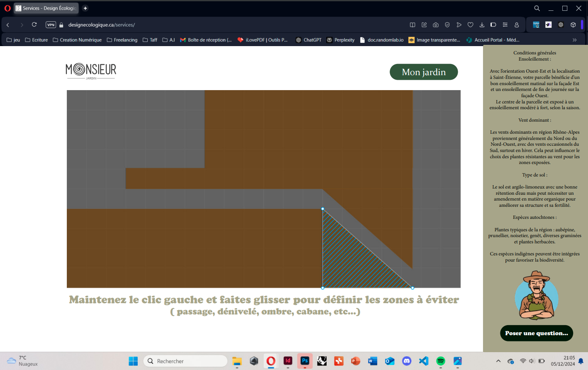
Task: Open Opera Easy Setup sliders icon
Action: (505, 25)
